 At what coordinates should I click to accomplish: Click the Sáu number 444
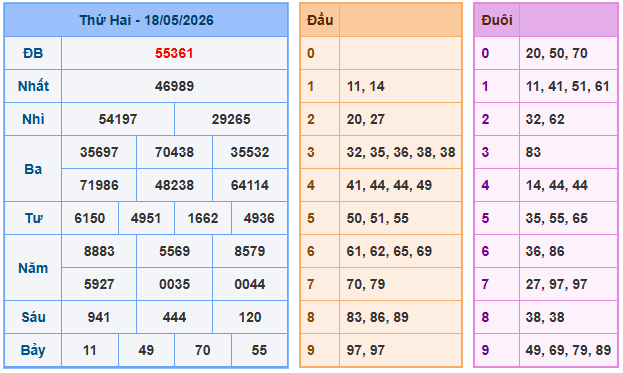pos(174,317)
